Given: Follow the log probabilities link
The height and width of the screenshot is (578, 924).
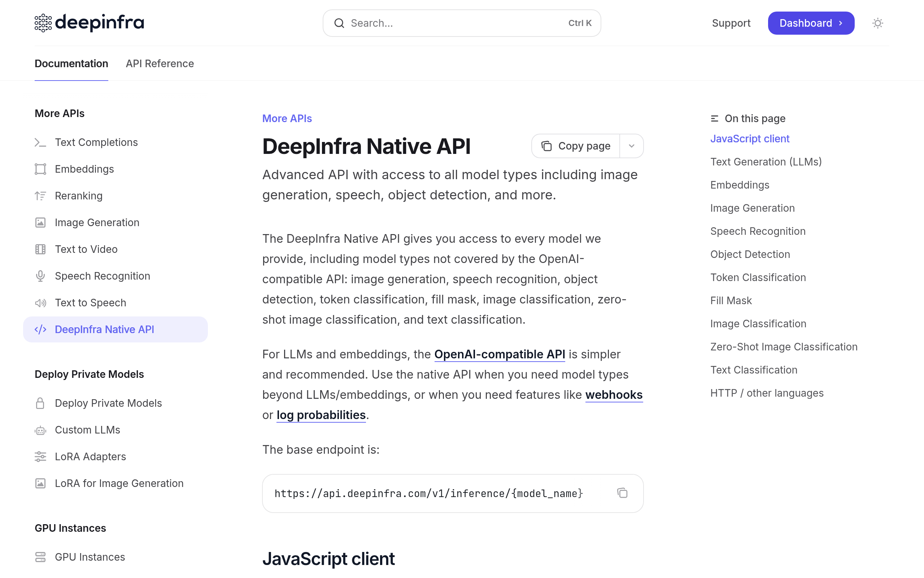Looking at the screenshot, I should click(x=321, y=415).
